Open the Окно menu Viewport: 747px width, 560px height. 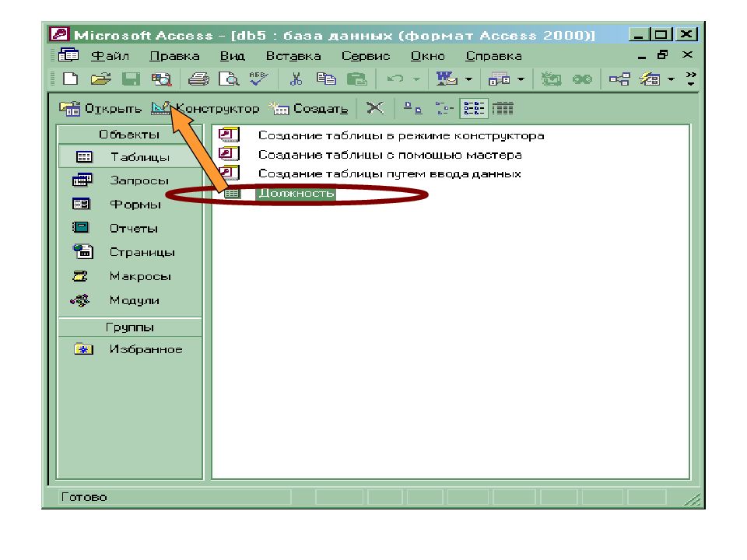click(x=427, y=56)
